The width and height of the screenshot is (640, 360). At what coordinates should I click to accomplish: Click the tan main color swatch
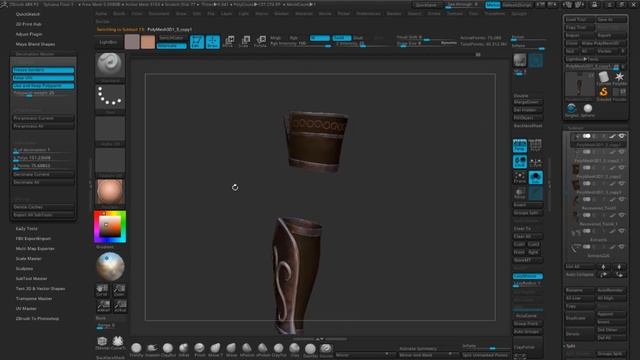148,42
